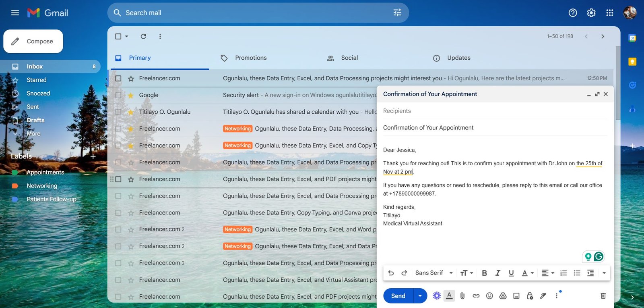644x308 pixels.
Task: Open text alignment dropdown
Action: point(548,273)
